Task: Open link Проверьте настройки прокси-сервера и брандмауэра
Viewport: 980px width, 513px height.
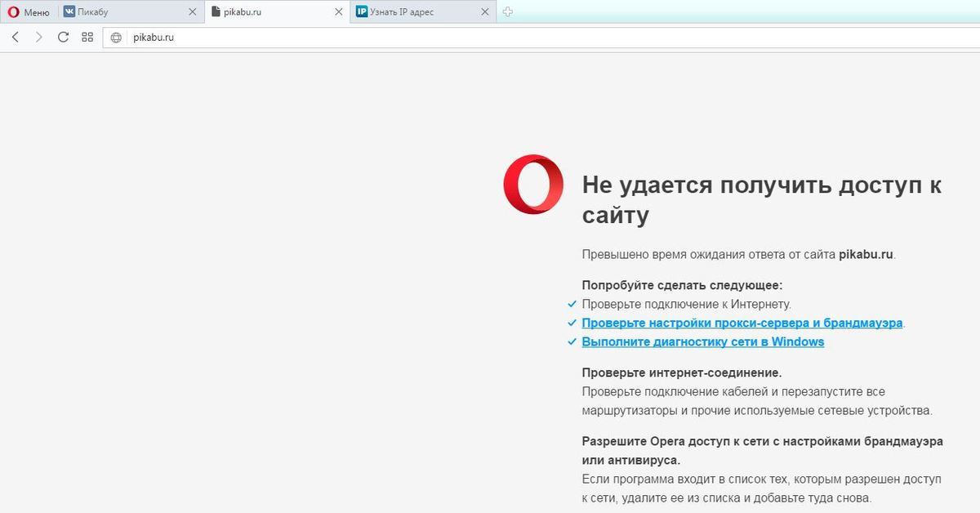Action: click(742, 323)
